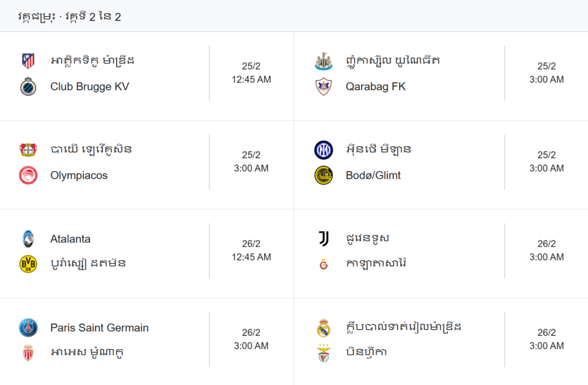Select the Atalanta match time 26/2 12:45 AM
588x385 pixels.
(252, 251)
